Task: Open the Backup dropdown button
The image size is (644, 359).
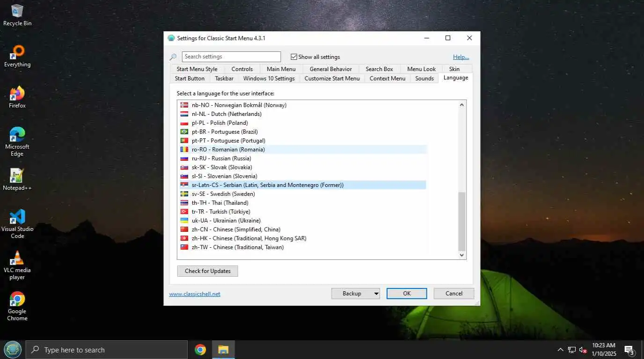Action: [x=355, y=294]
